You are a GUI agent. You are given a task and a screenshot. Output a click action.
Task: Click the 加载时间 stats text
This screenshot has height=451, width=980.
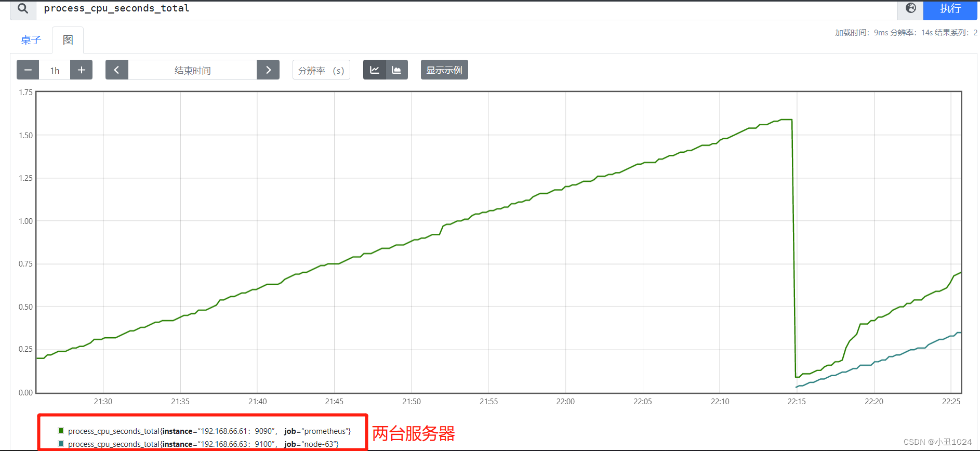coord(906,32)
